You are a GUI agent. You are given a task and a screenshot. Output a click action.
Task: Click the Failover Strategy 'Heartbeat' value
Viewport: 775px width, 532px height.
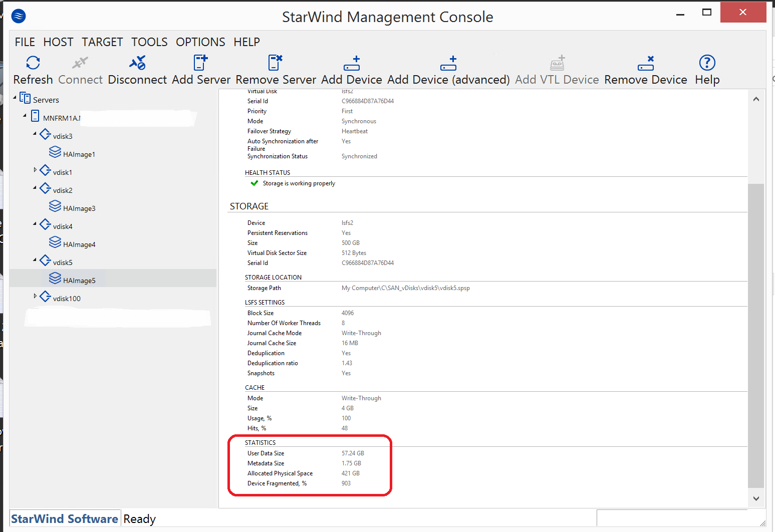pos(355,131)
